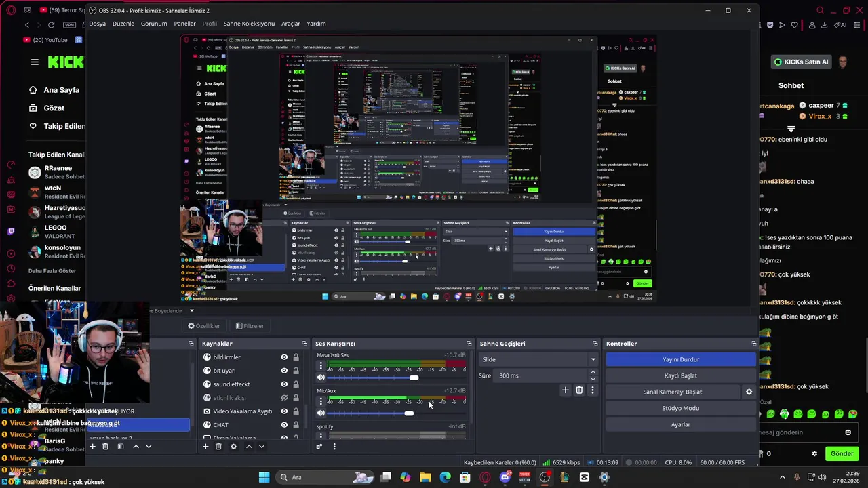This screenshot has width=868, height=488.
Task: Move source up in Kaynaklar toolbar
Action: pyautogui.click(x=249, y=446)
